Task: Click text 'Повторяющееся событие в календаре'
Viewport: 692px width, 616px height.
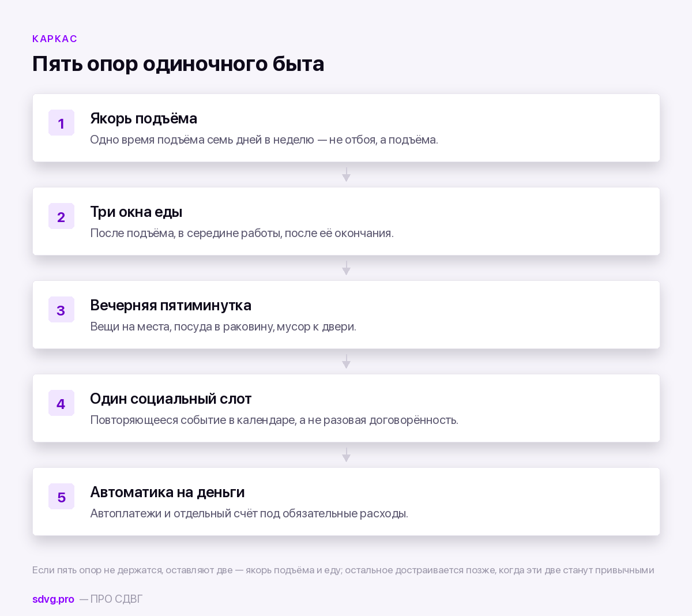Action: pyautogui.click(x=193, y=420)
